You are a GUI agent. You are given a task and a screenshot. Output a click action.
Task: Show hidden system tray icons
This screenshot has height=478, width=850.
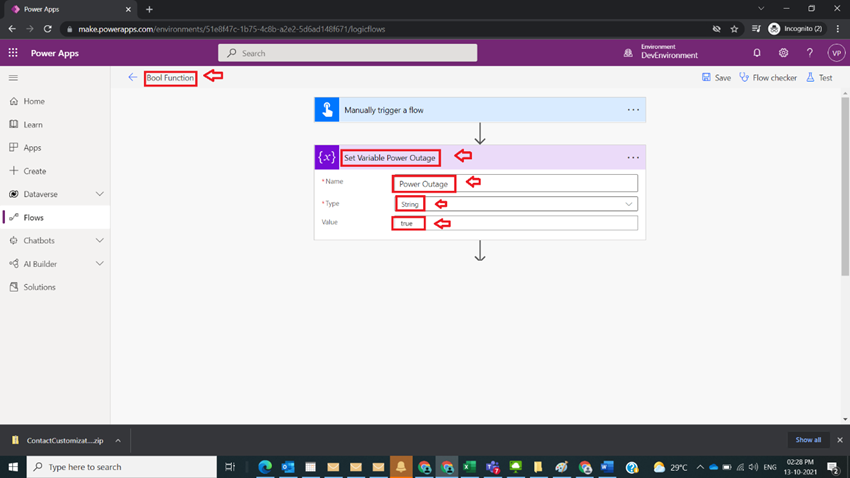(700, 467)
